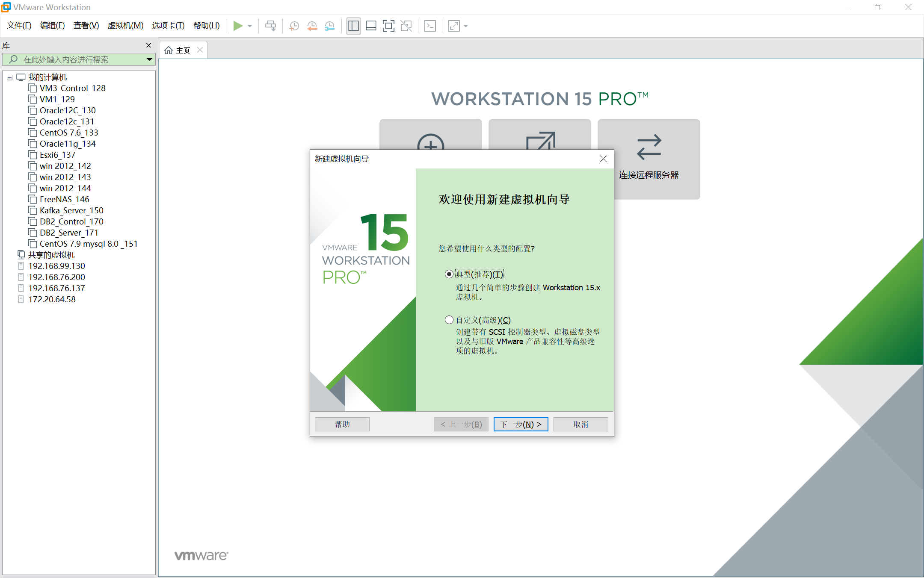924x578 pixels.
Task: Select the Kafka_Server_150 virtual machine
Action: tap(71, 210)
